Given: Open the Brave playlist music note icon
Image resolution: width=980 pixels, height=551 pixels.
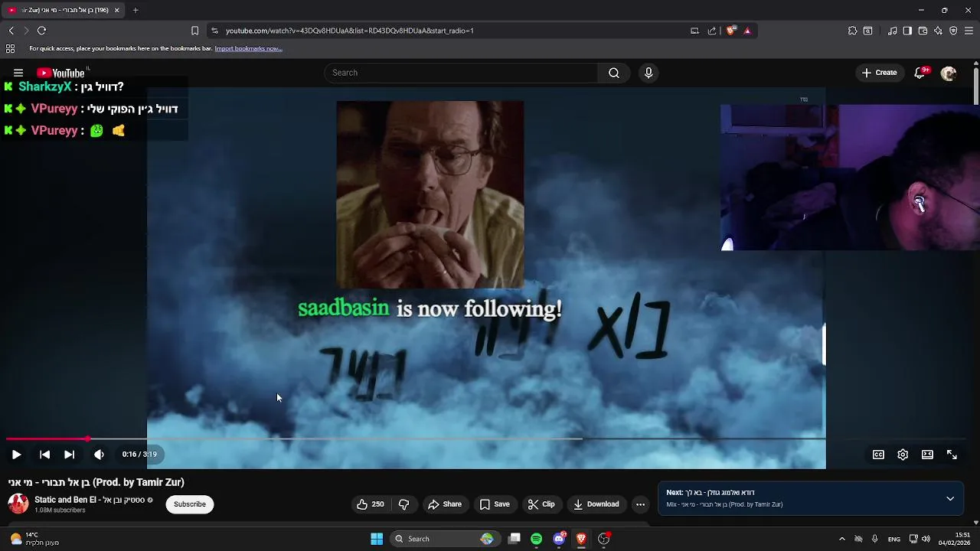Looking at the screenshot, I should tap(892, 31).
